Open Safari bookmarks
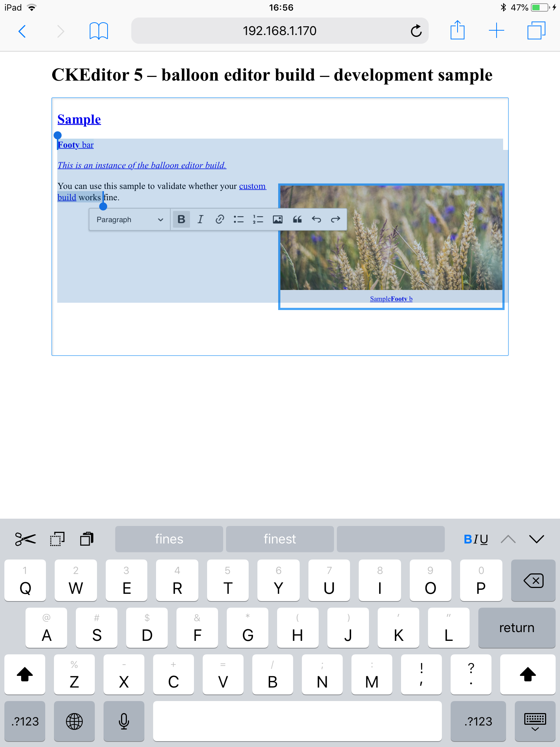 99,31
